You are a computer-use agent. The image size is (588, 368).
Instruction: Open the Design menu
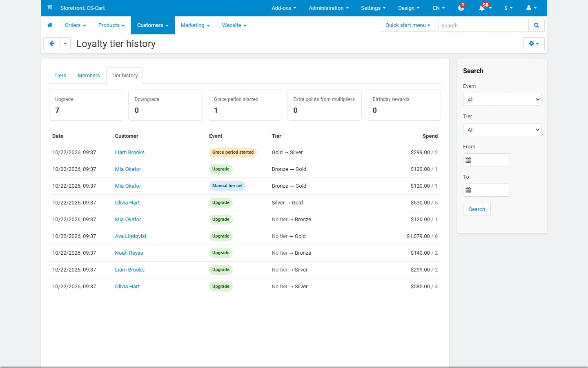click(409, 8)
